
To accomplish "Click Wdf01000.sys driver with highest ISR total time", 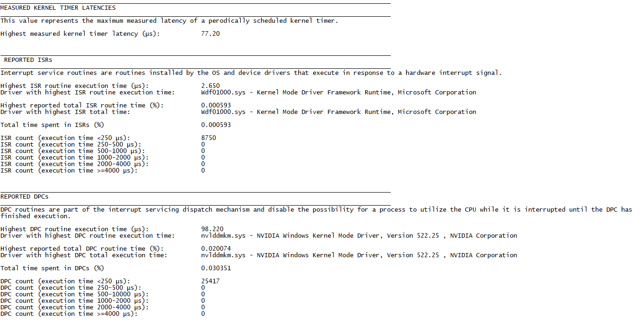I will coord(339,112).
